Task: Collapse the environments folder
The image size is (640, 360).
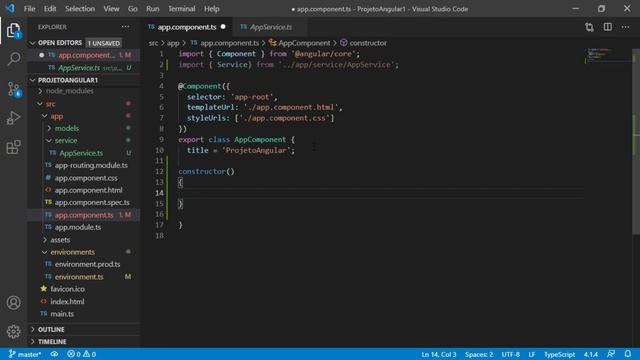Action: pos(72,252)
